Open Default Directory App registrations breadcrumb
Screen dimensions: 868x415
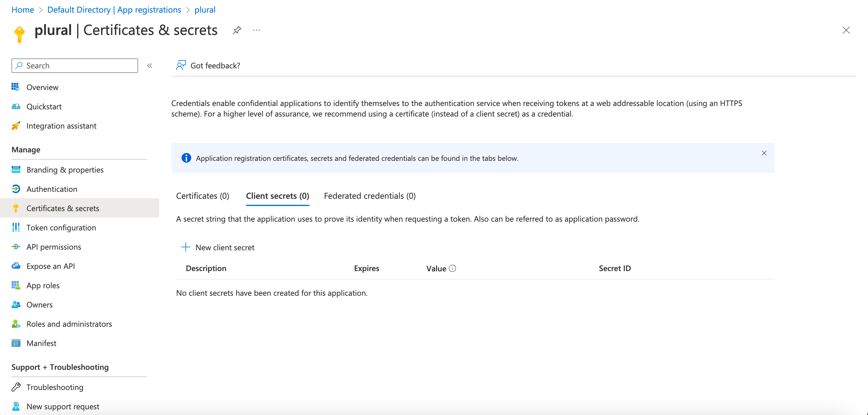114,10
